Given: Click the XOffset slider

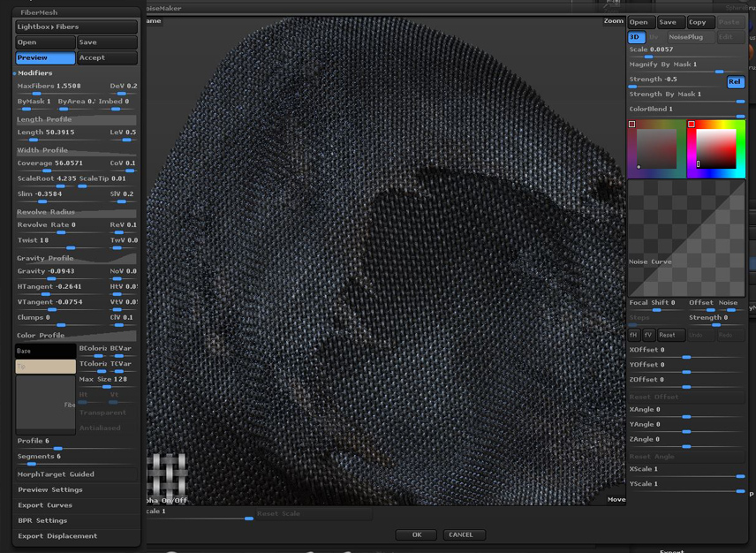Looking at the screenshot, I should click(686, 352).
